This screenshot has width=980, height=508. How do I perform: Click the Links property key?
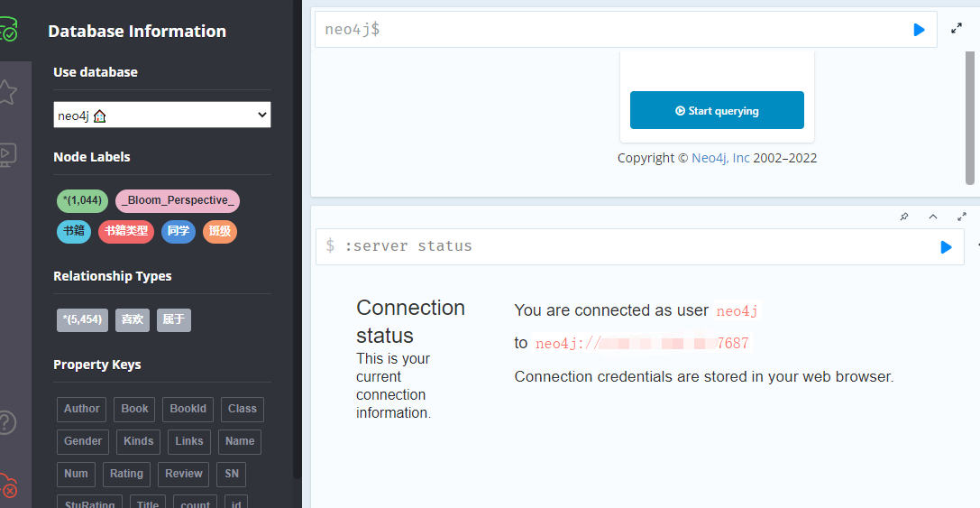click(x=188, y=442)
